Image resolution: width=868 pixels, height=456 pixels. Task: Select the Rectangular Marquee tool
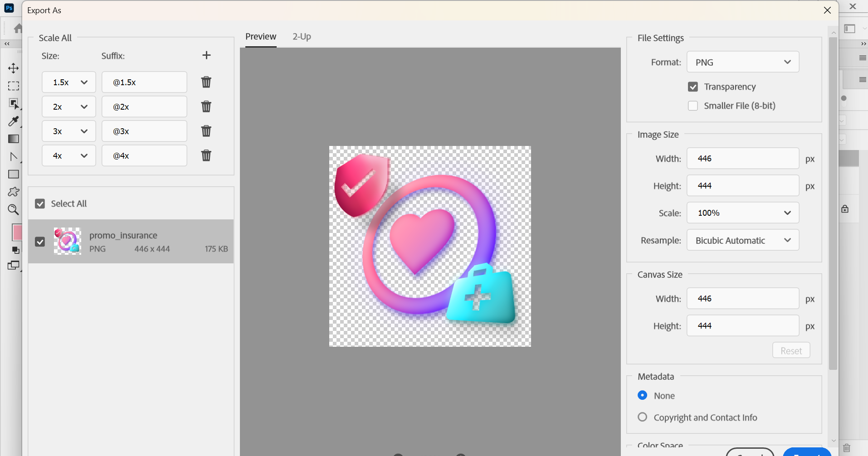tap(14, 86)
